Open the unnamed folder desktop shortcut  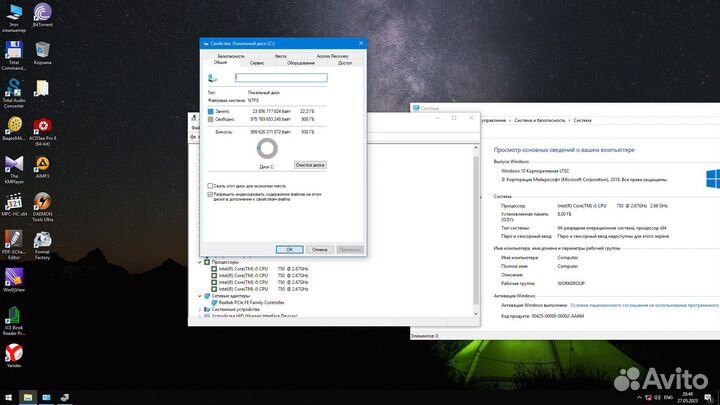[42, 89]
